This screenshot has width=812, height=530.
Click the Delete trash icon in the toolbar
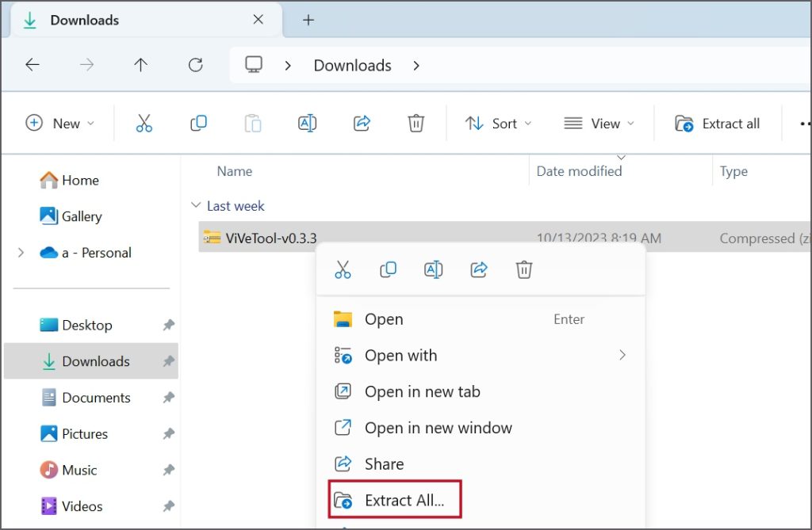(x=416, y=123)
